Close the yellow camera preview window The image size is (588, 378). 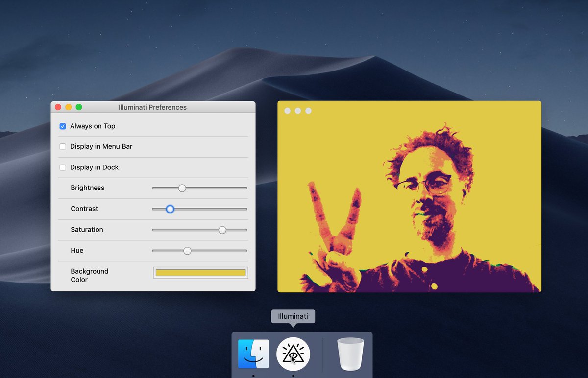pyautogui.click(x=287, y=111)
